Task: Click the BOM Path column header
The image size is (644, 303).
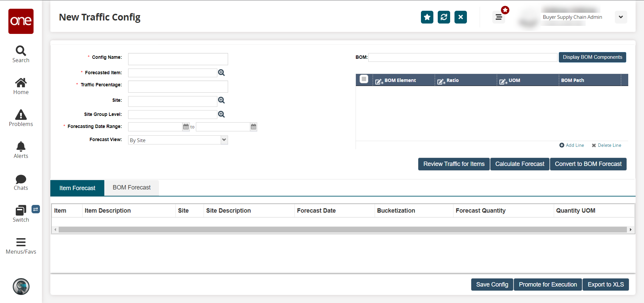Action: (x=590, y=80)
